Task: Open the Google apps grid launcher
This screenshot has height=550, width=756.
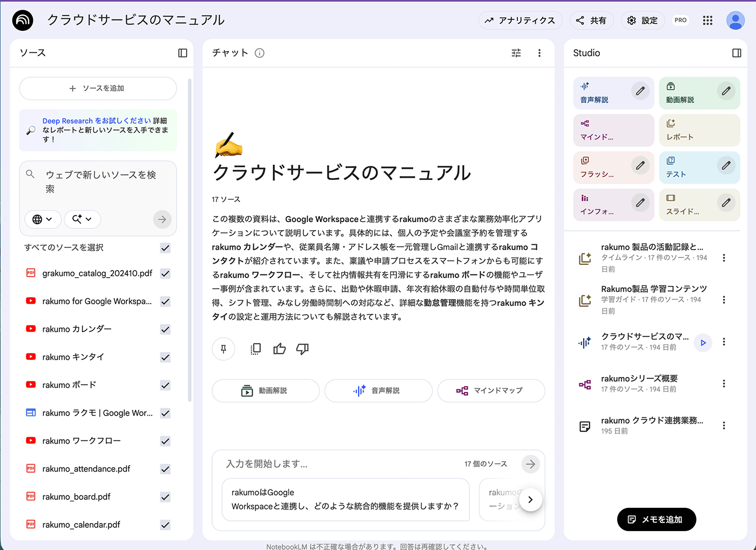Action: point(707,20)
